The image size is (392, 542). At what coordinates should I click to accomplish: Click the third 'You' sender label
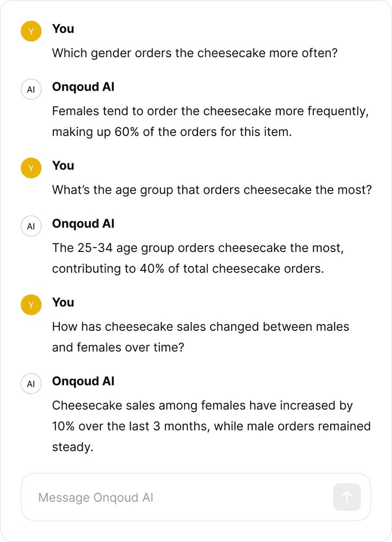pos(63,302)
